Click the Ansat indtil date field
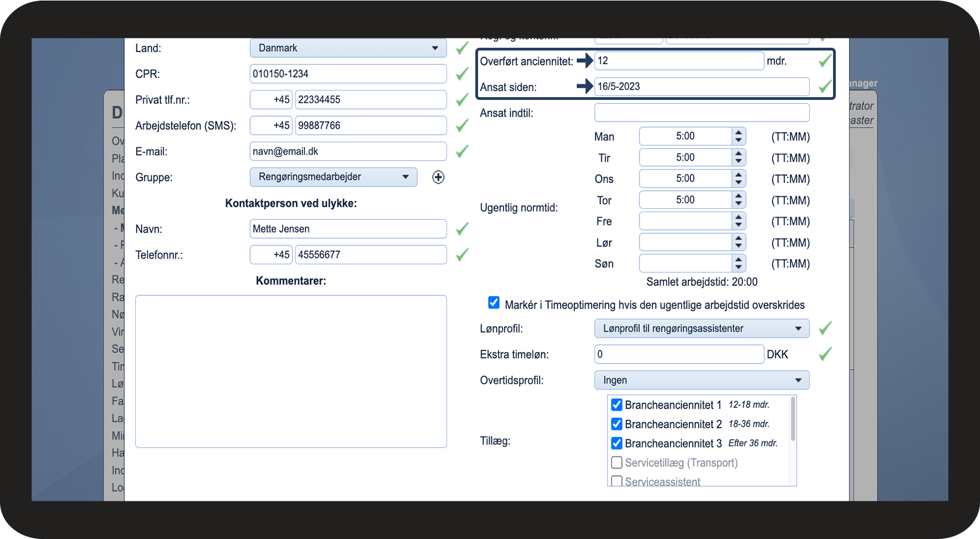 click(x=701, y=113)
